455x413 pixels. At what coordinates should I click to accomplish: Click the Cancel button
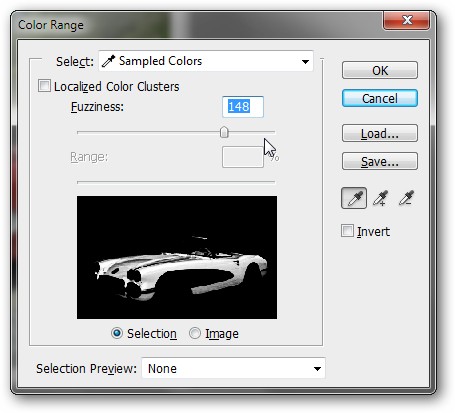380,98
